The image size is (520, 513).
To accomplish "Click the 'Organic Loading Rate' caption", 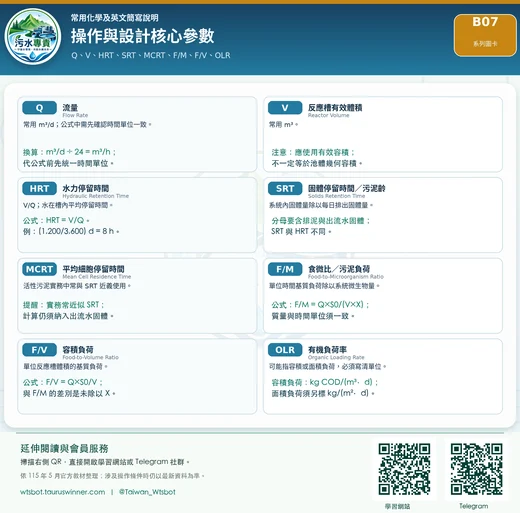I will [336, 357].
